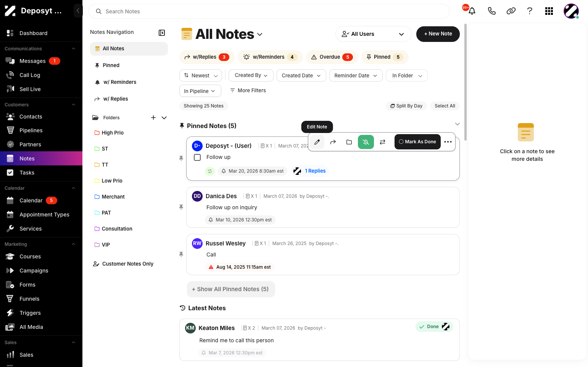Open the Reminder Date dropdown

356,75
